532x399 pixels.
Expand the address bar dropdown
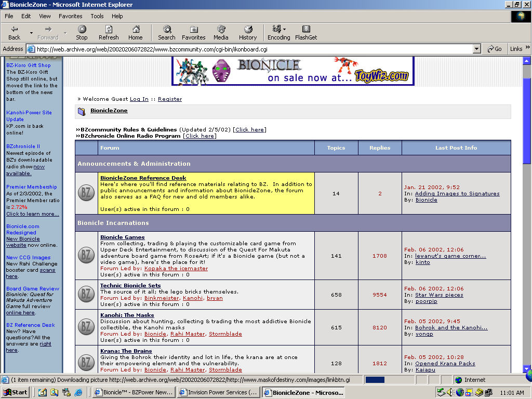pyautogui.click(x=477, y=49)
